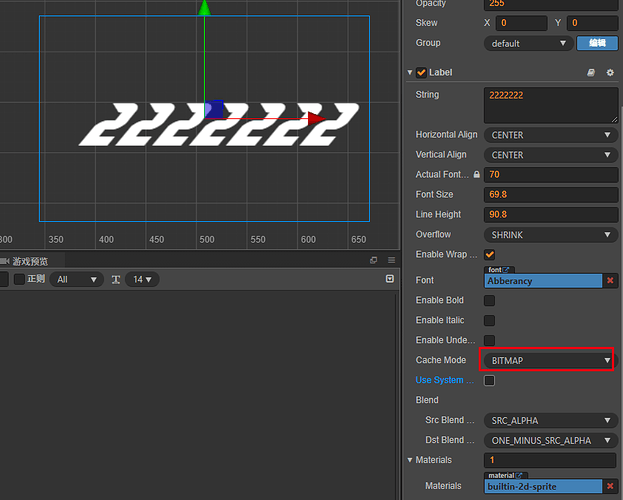Click the Skew Y field

point(592,23)
